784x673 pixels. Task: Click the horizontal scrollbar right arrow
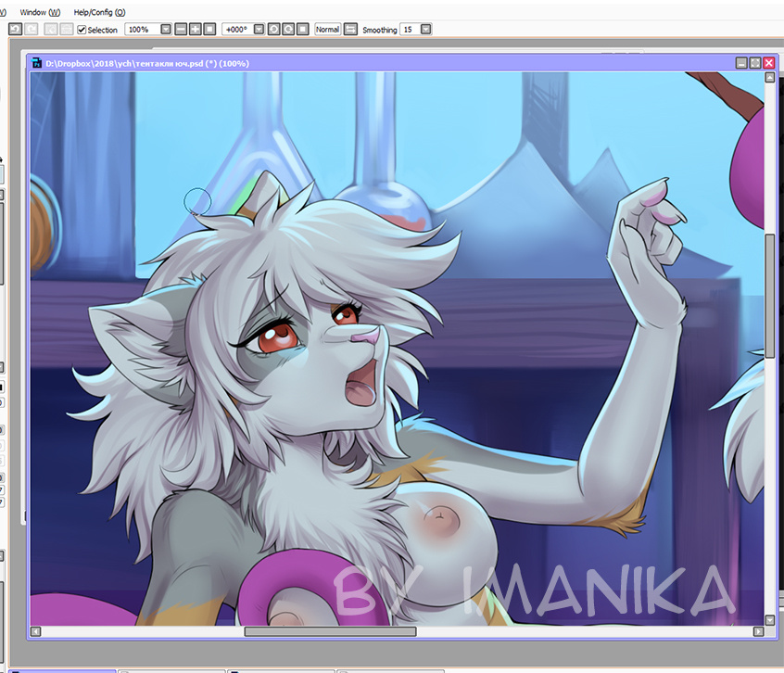point(758,631)
